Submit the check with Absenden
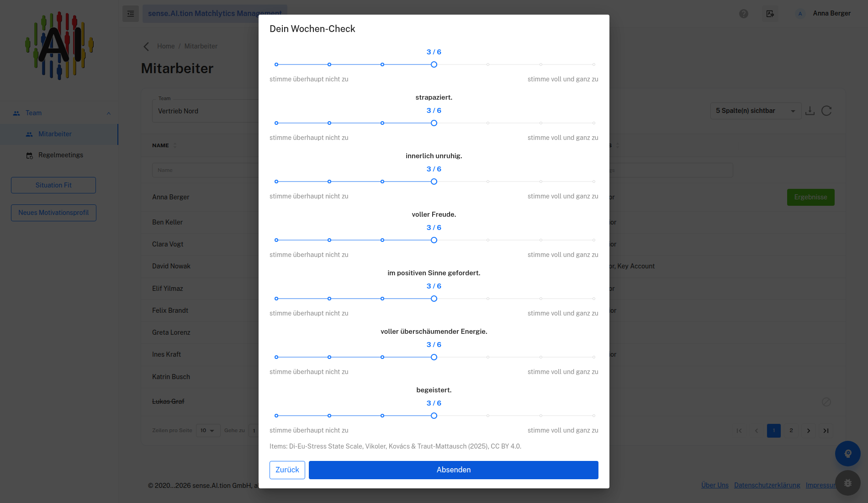Image resolution: width=868 pixels, height=503 pixels. click(x=454, y=470)
